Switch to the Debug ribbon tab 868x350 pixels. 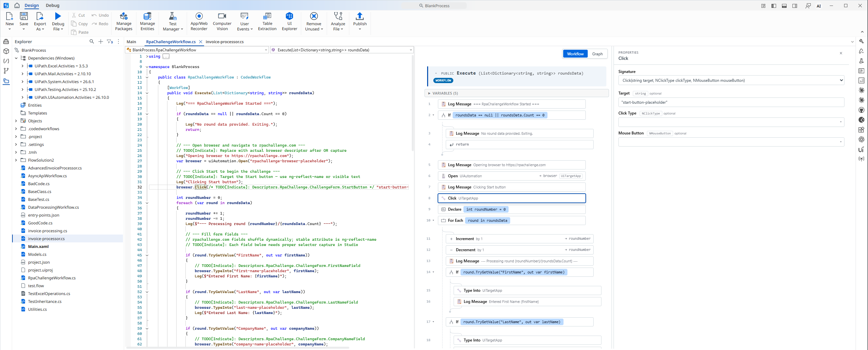click(x=53, y=5)
